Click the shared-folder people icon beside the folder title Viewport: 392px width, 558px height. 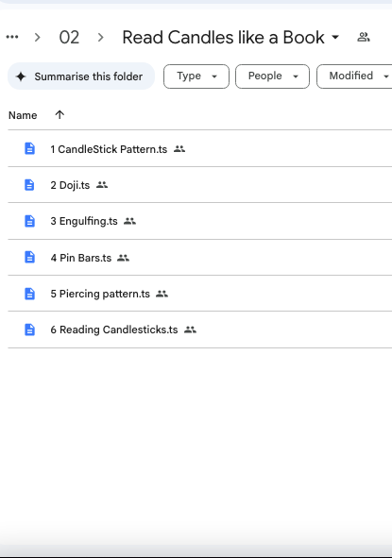click(364, 37)
